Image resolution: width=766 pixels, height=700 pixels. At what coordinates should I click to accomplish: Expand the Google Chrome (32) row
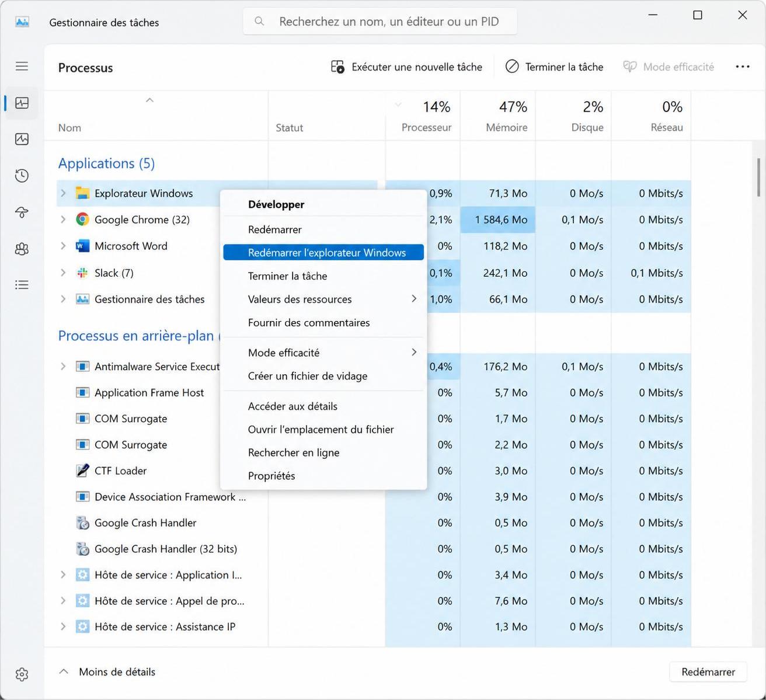63,220
